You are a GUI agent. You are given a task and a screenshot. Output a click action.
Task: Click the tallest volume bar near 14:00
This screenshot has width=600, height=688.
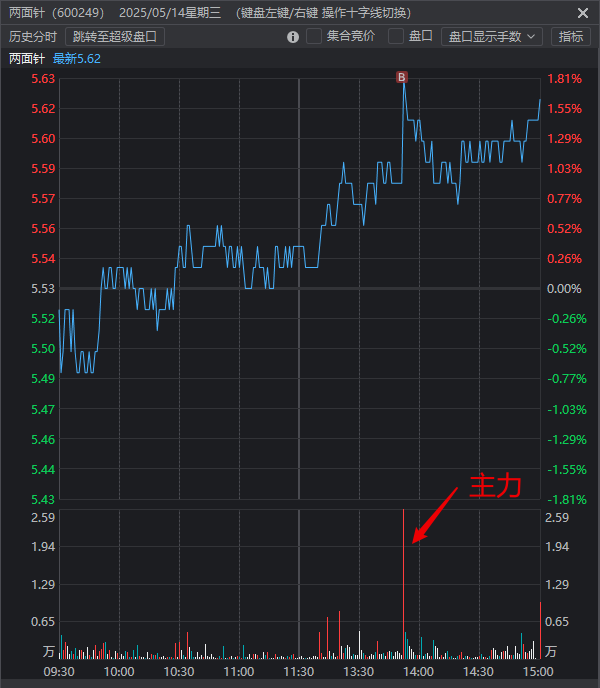(404, 580)
